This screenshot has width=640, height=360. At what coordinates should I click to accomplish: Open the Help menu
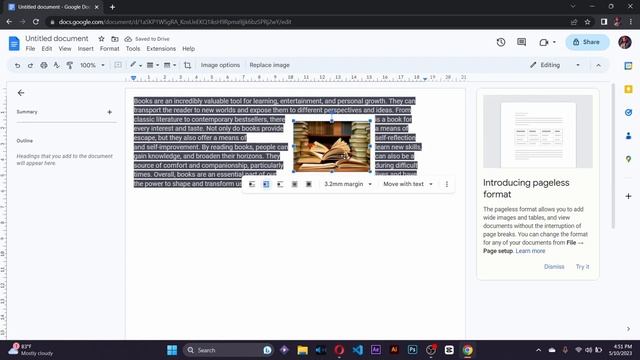(188, 49)
